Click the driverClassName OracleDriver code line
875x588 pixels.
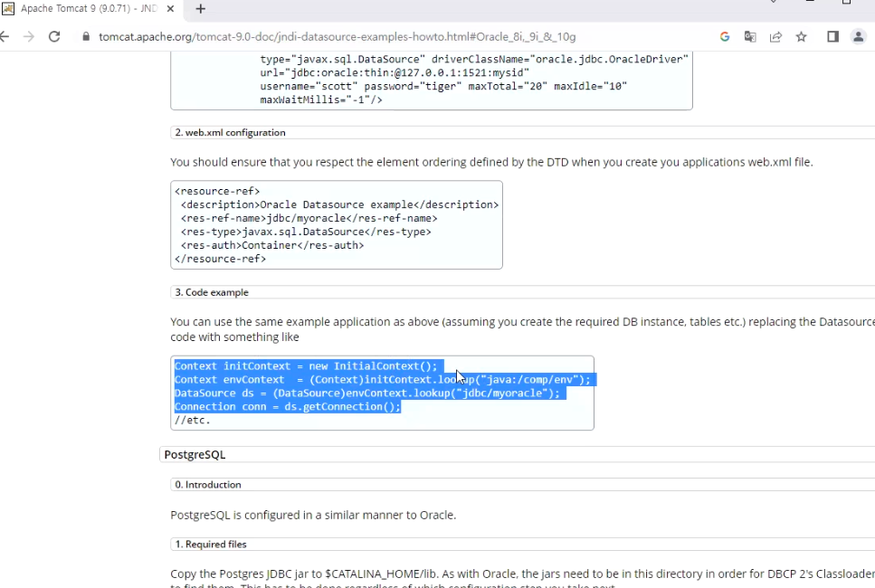tap(474, 59)
